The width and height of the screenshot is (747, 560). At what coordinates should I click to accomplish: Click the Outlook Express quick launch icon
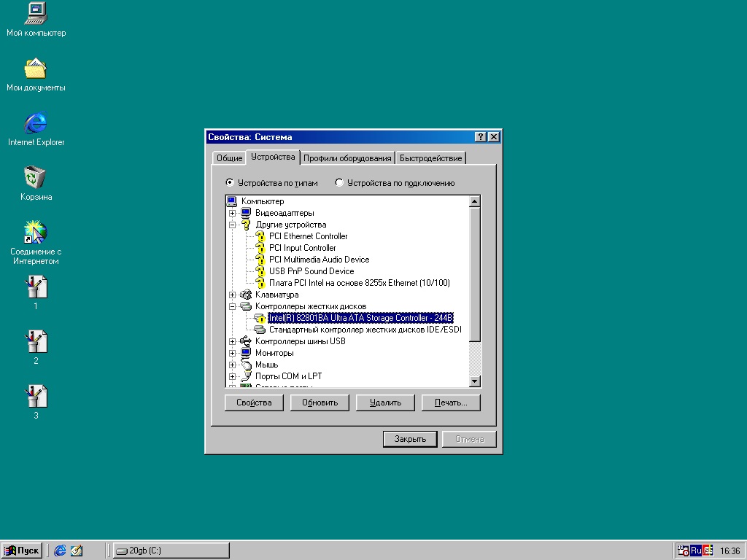[x=76, y=551]
